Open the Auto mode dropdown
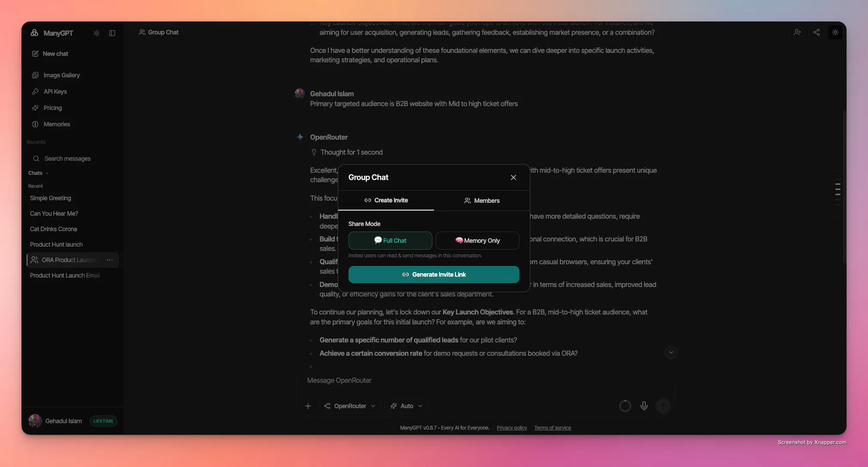Screen dimensions: 868x467 pos(406,406)
